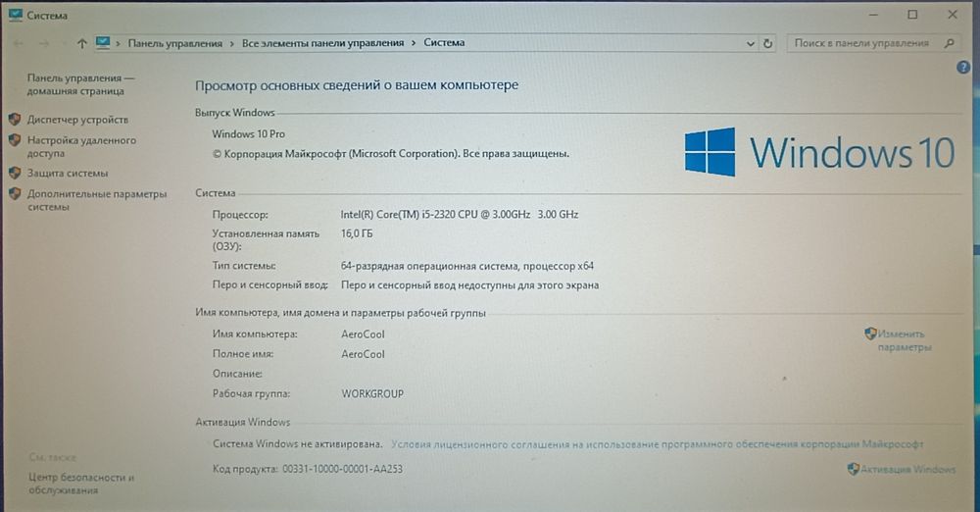Viewport: 980px width, 512px height.
Task: Go forward with the right arrow
Action: pyautogui.click(x=44, y=43)
